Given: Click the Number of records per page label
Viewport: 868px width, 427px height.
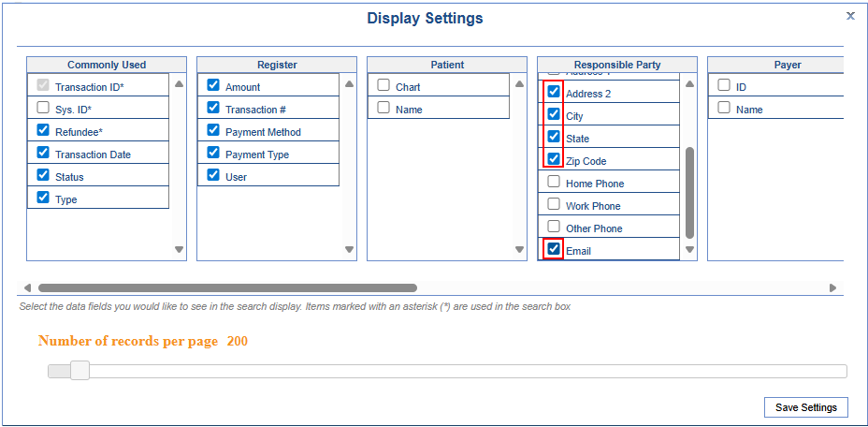Looking at the screenshot, I should point(128,341).
